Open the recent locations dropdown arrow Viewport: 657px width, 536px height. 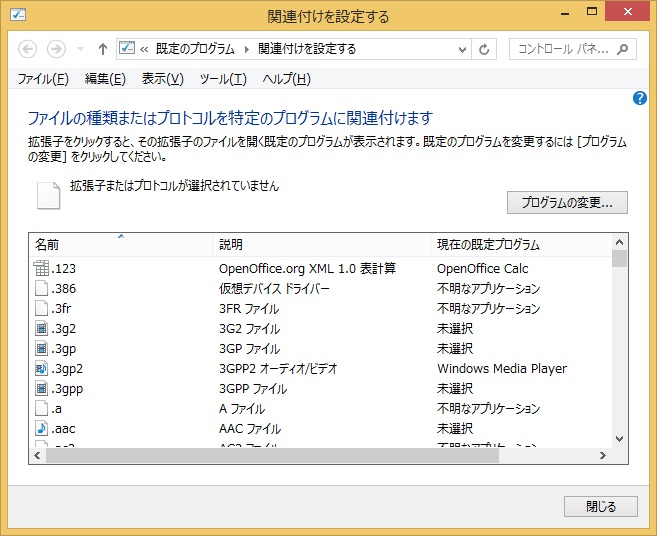[x=80, y=49]
